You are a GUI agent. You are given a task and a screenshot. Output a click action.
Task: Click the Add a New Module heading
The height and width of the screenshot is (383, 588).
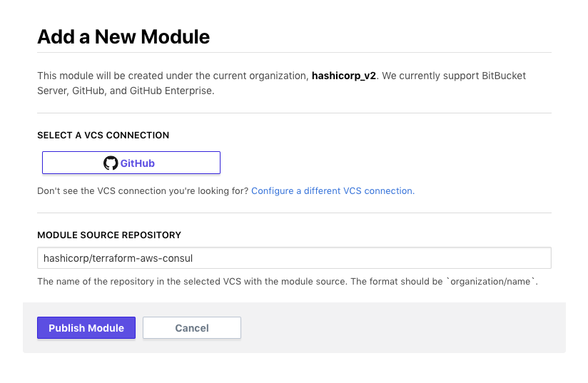click(x=123, y=37)
